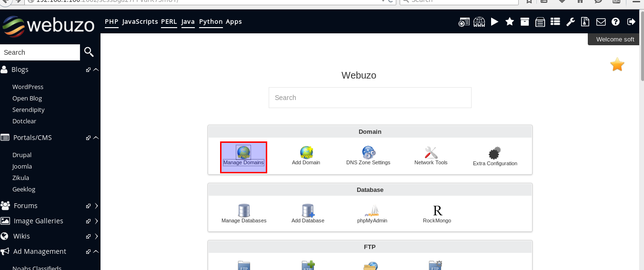Open the WordPress link in sidebar
644x270 pixels.
pos(28,87)
